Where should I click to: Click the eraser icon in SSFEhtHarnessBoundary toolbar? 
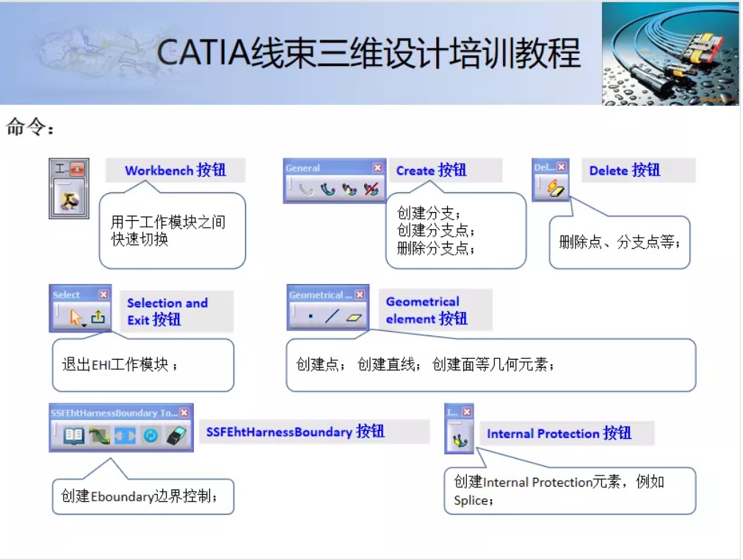pos(177,435)
